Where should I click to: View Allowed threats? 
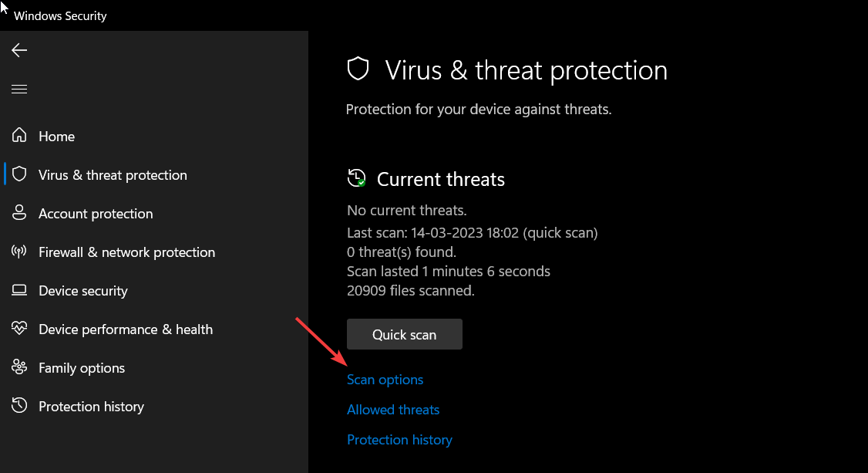[x=393, y=409]
